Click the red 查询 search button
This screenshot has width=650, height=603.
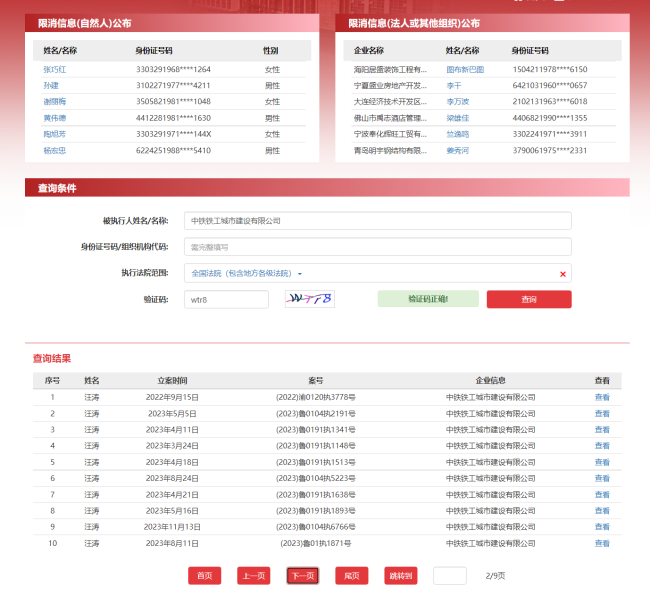(529, 299)
